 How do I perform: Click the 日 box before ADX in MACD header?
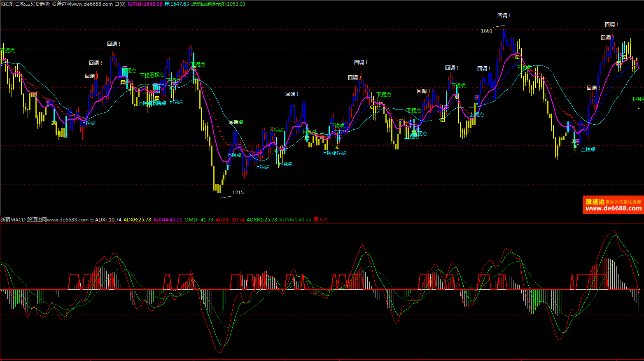coord(92,220)
